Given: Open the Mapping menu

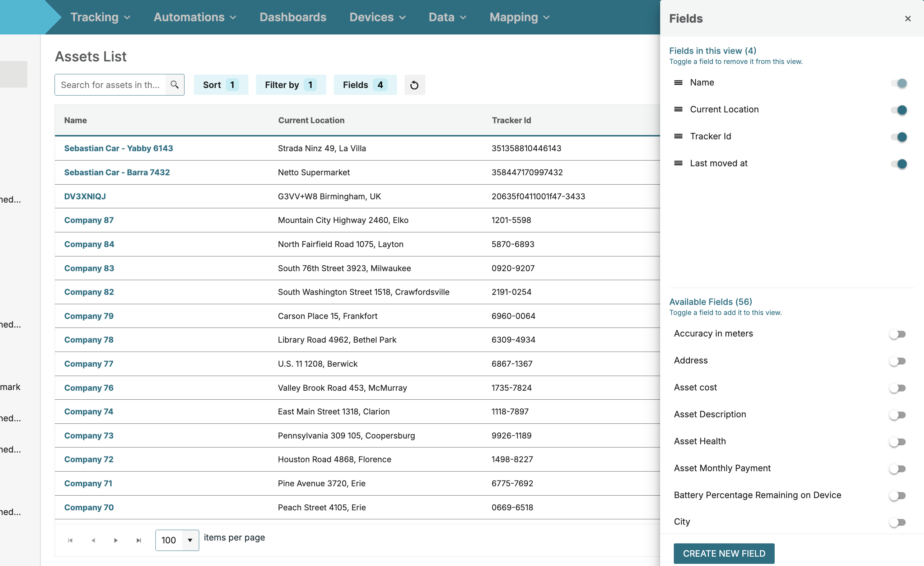Looking at the screenshot, I should tap(519, 17).
